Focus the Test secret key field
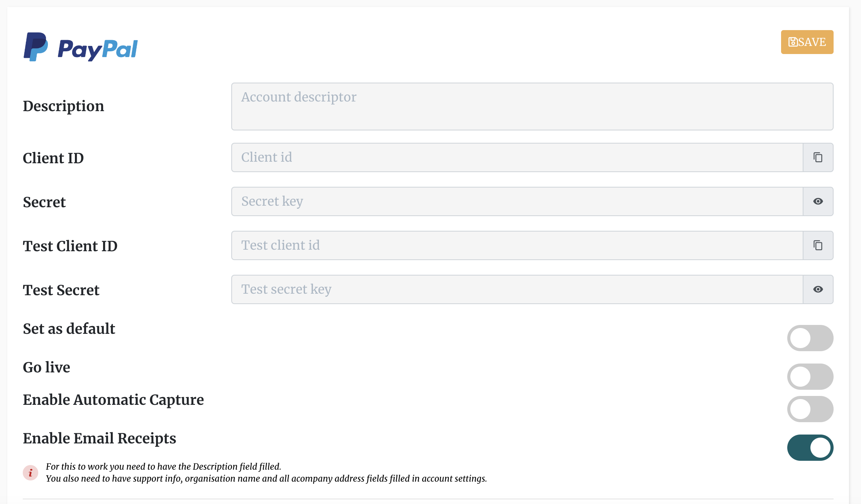This screenshot has height=504, width=861. [x=517, y=289]
